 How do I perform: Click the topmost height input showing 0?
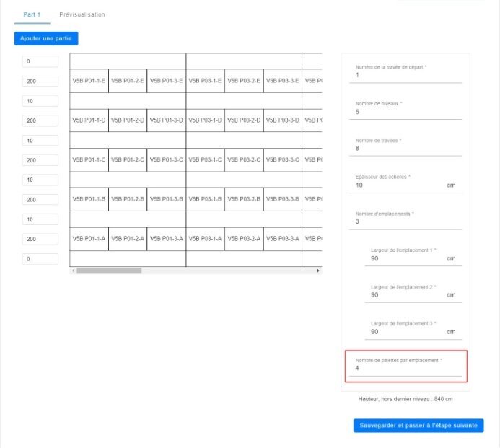(40, 62)
